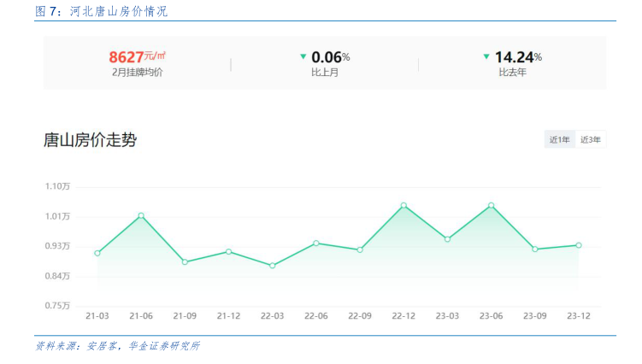
Task: Select the 22-12 peak data point
Action: point(403,205)
